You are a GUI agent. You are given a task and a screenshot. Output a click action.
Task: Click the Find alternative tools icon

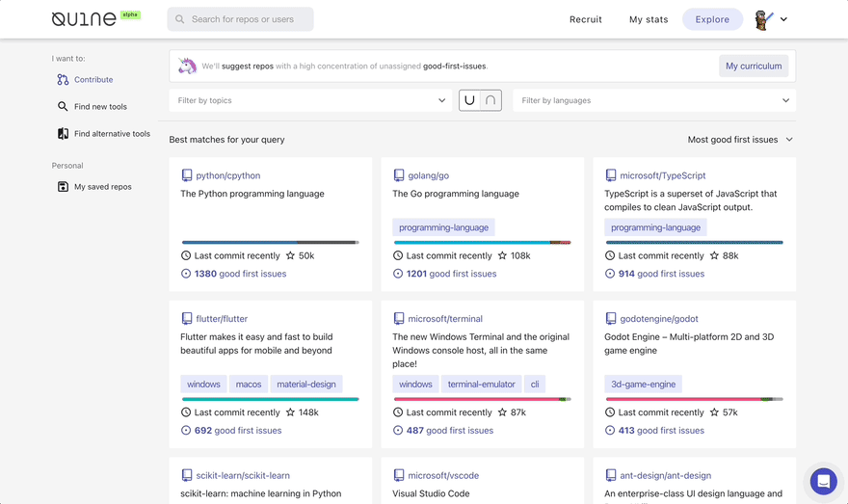click(63, 134)
